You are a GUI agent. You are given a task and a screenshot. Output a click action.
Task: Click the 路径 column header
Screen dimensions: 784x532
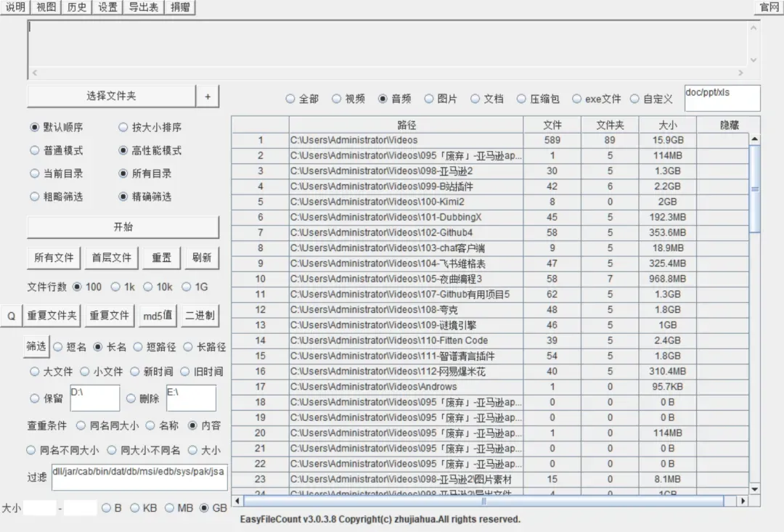(406, 125)
